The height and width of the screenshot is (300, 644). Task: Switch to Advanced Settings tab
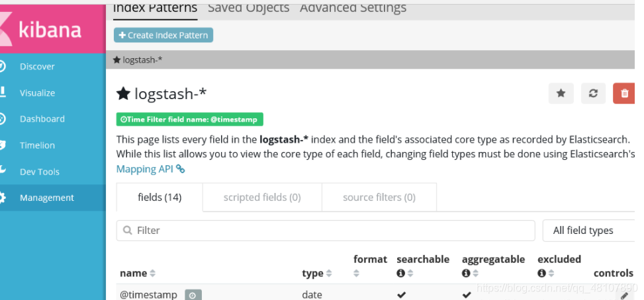pyautogui.click(x=353, y=8)
